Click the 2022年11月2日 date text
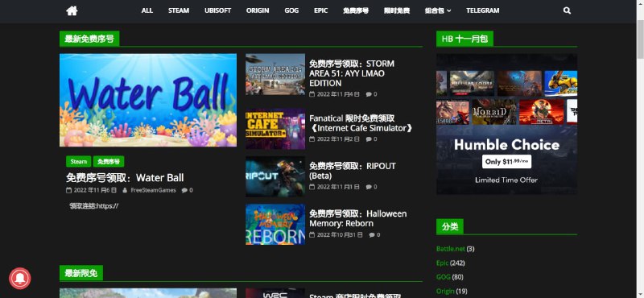644x298 pixels. point(338,139)
